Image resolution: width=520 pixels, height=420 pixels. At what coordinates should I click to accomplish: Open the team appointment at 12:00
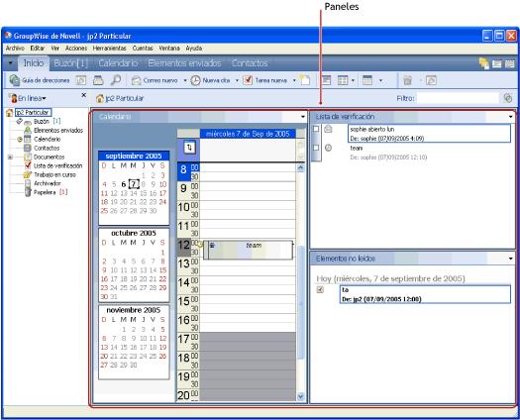coord(248,250)
